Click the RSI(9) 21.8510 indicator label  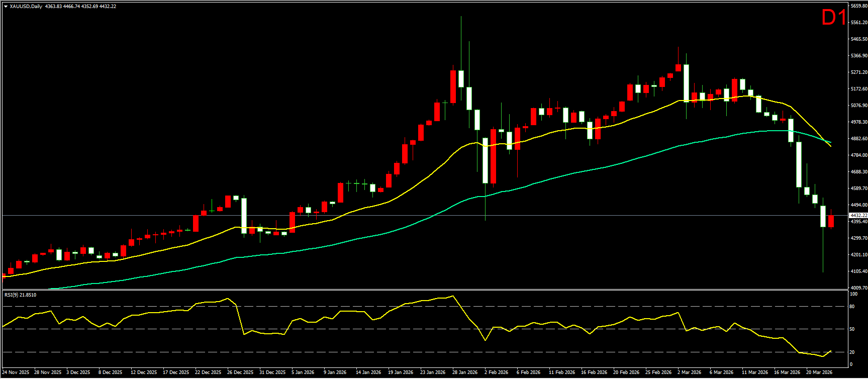click(20, 295)
